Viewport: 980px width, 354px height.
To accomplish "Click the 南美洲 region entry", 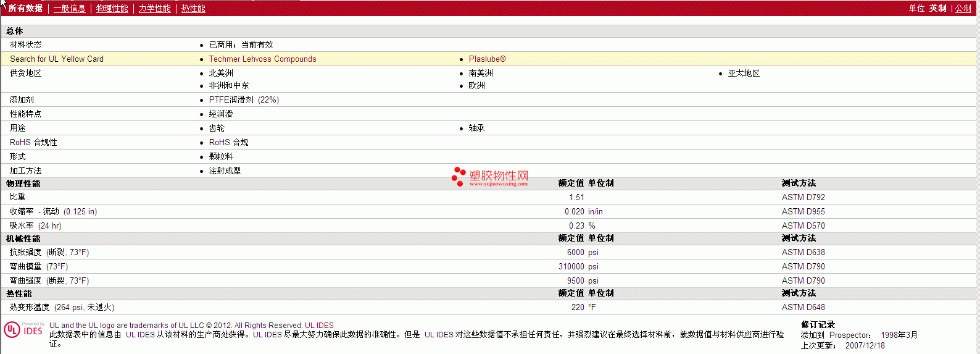I will click(481, 73).
